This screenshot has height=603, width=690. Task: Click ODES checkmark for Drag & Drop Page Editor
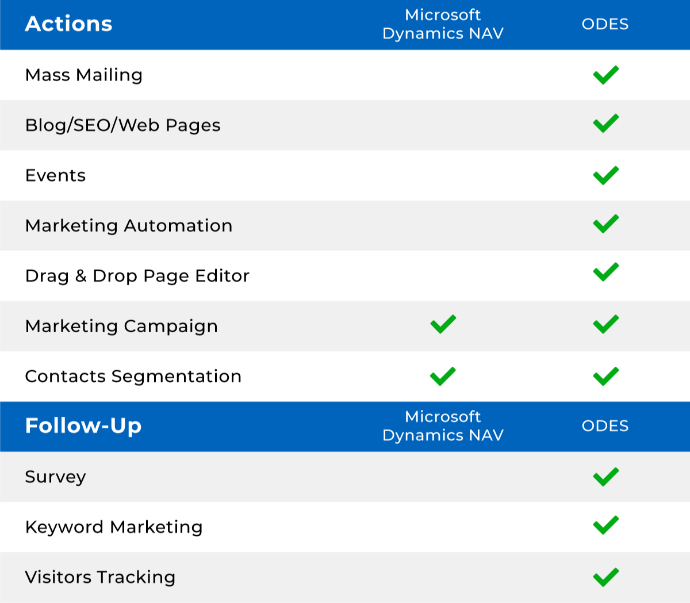pyautogui.click(x=606, y=272)
